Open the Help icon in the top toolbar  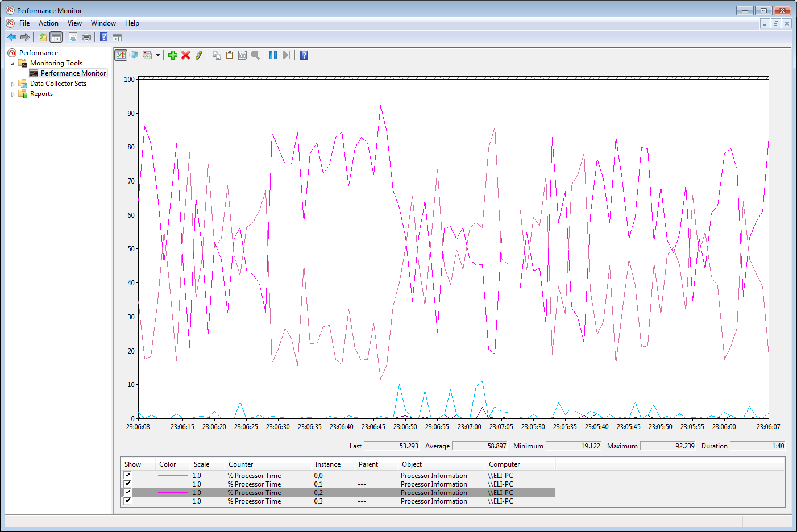[103, 38]
